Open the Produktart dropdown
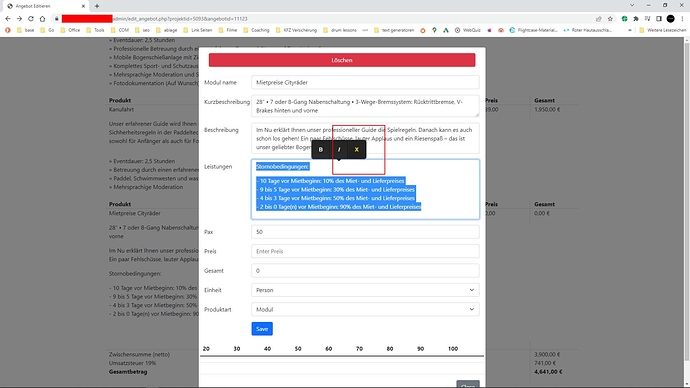 click(x=365, y=309)
